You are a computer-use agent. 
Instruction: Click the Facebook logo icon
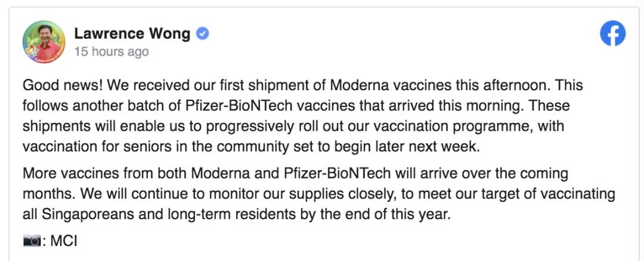(612, 35)
